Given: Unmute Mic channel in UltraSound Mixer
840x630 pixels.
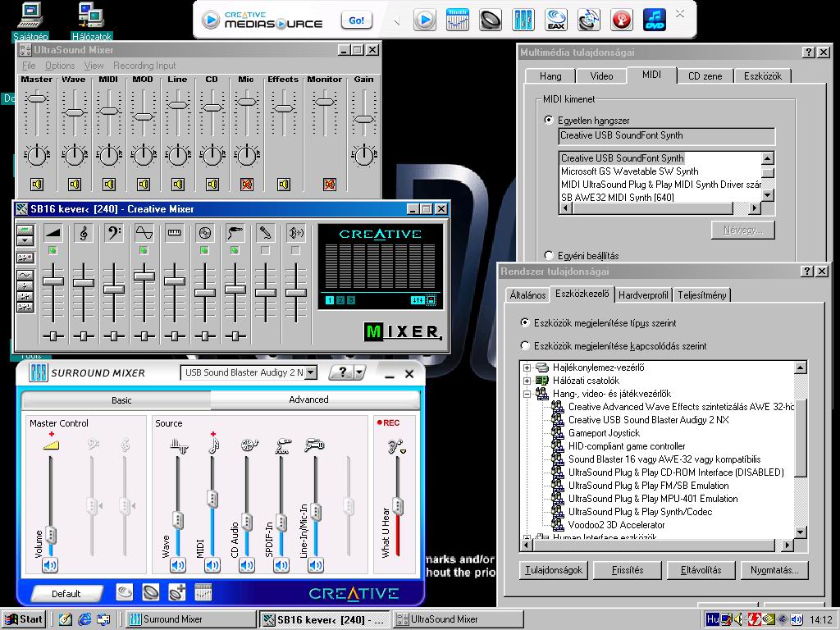Looking at the screenshot, I should (246, 185).
